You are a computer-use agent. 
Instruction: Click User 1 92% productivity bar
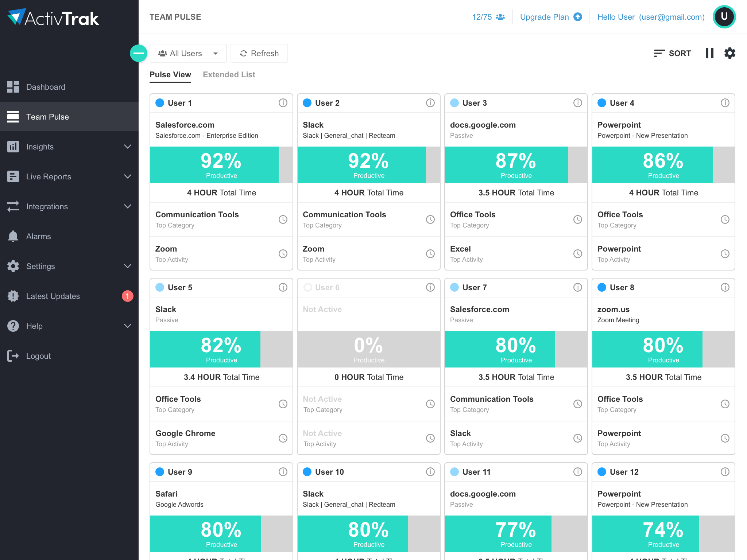(221, 165)
